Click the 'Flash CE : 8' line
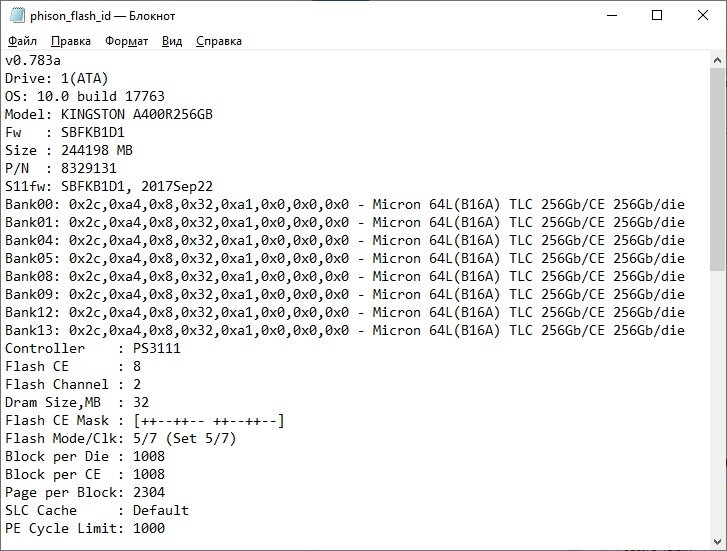This screenshot has height=551, width=727. pyautogui.click(x=73, y=366)
